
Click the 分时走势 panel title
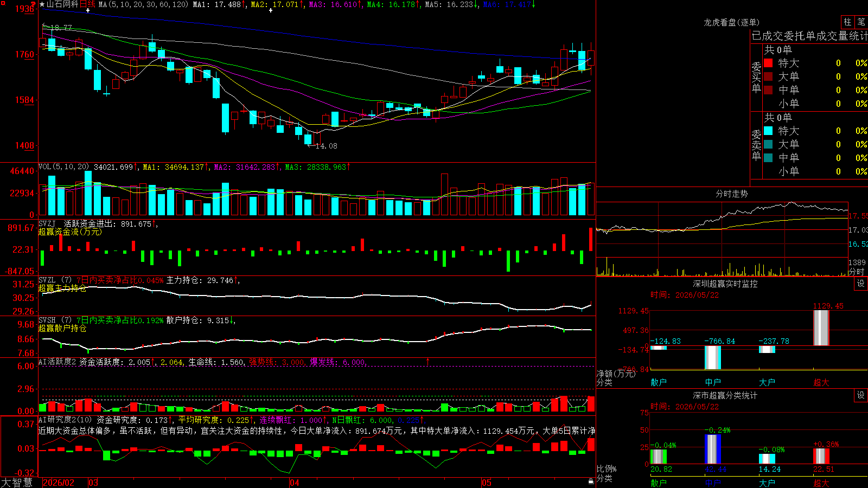click(x=731, y=194)
